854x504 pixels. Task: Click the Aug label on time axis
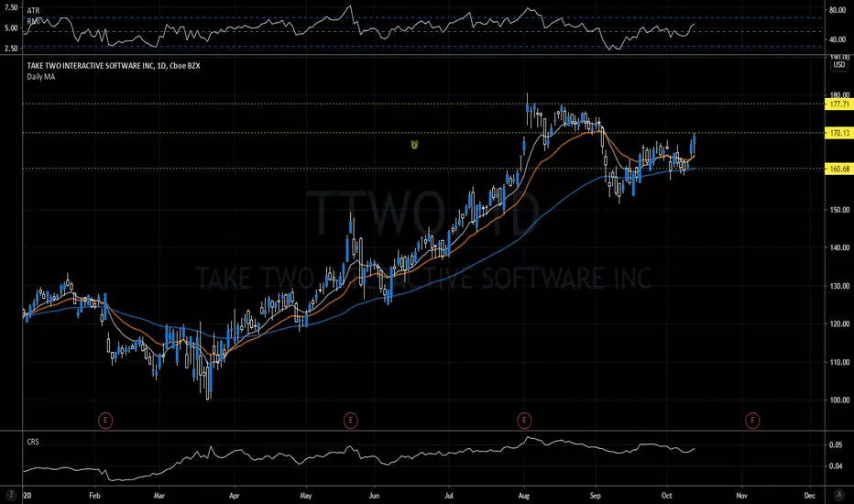click(524, 495)
